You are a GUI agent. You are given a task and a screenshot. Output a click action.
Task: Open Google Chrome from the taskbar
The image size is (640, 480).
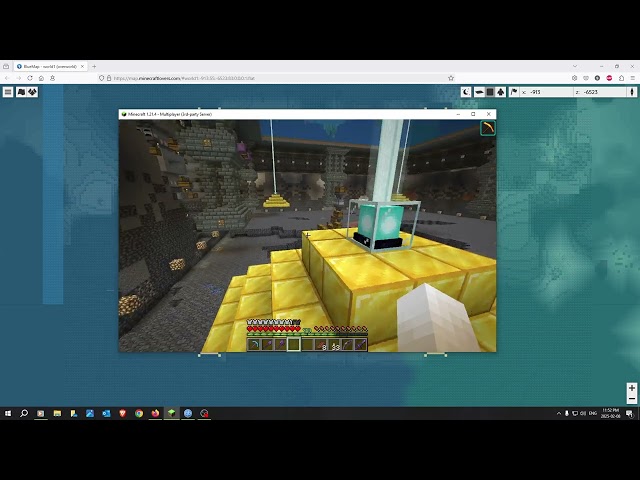click(139, 413)
